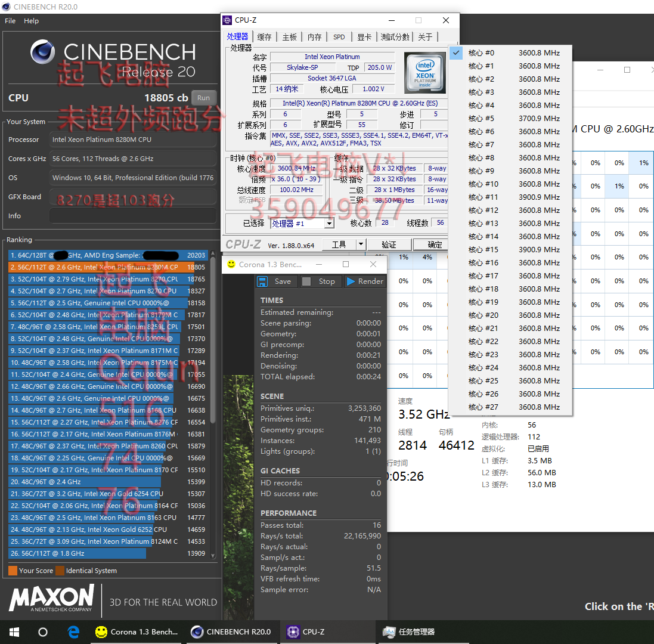Switch to the 主板 tab in CPU-Z
The image size is (654, 644).
[x=290, y=37]
